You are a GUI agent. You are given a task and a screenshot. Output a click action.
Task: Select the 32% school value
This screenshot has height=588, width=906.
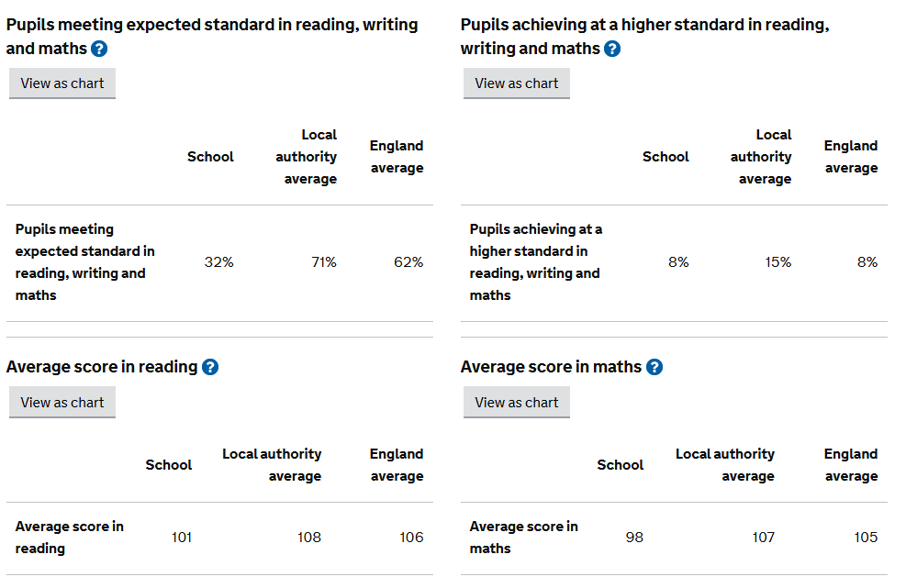pos(218,262)
